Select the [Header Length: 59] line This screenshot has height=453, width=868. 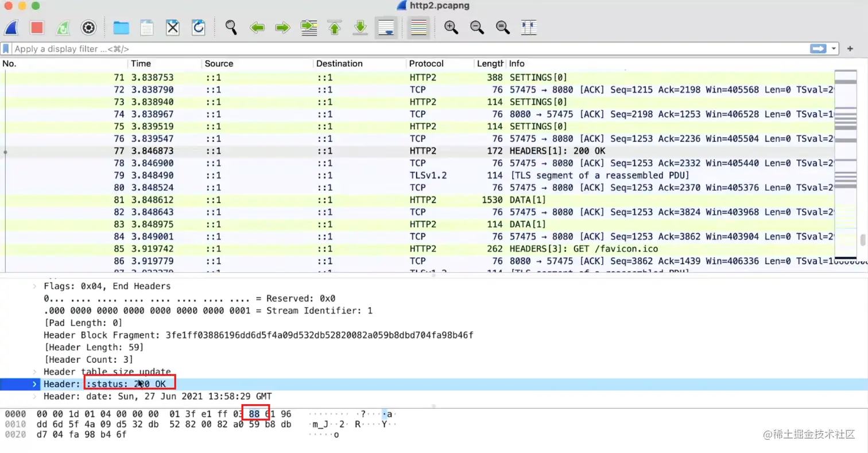click(x=94, y=347)
